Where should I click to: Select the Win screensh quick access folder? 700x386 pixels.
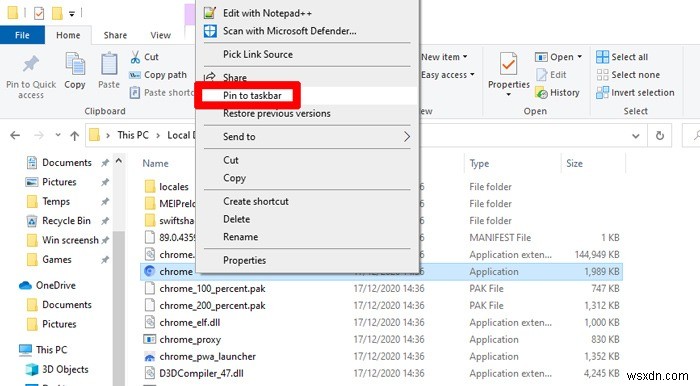click(x=62, y=240)
